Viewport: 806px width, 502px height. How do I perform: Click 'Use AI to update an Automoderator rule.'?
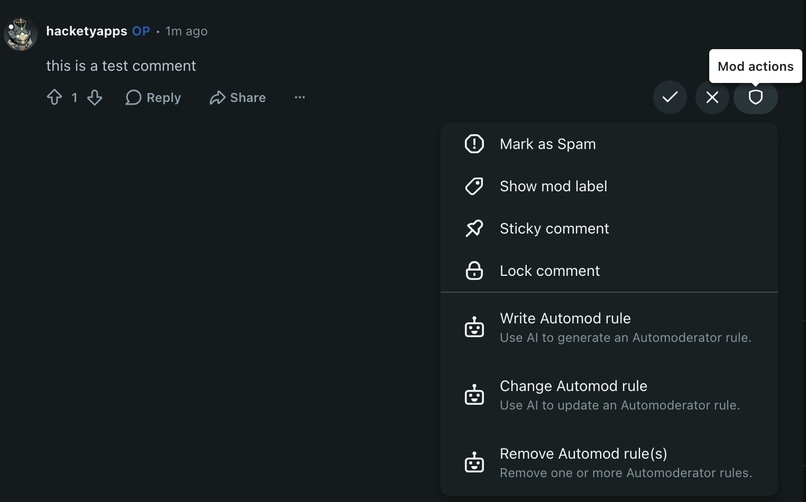tap(619, 405)
